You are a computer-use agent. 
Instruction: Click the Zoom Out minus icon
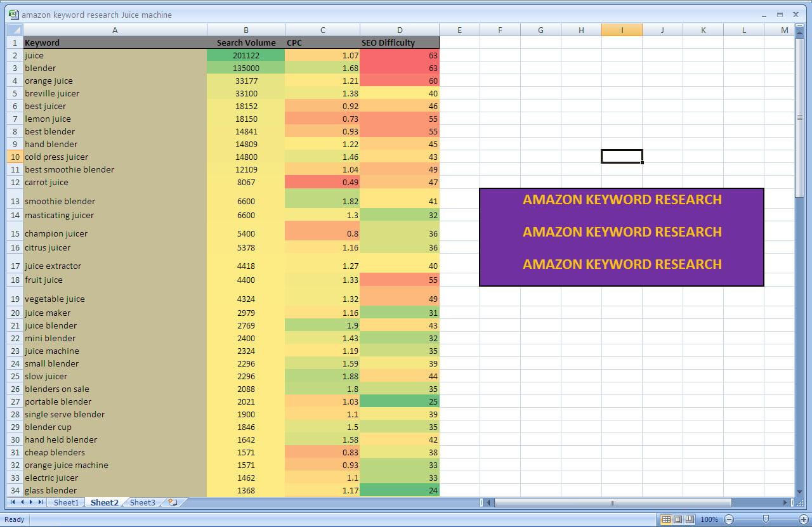(729, 519)
